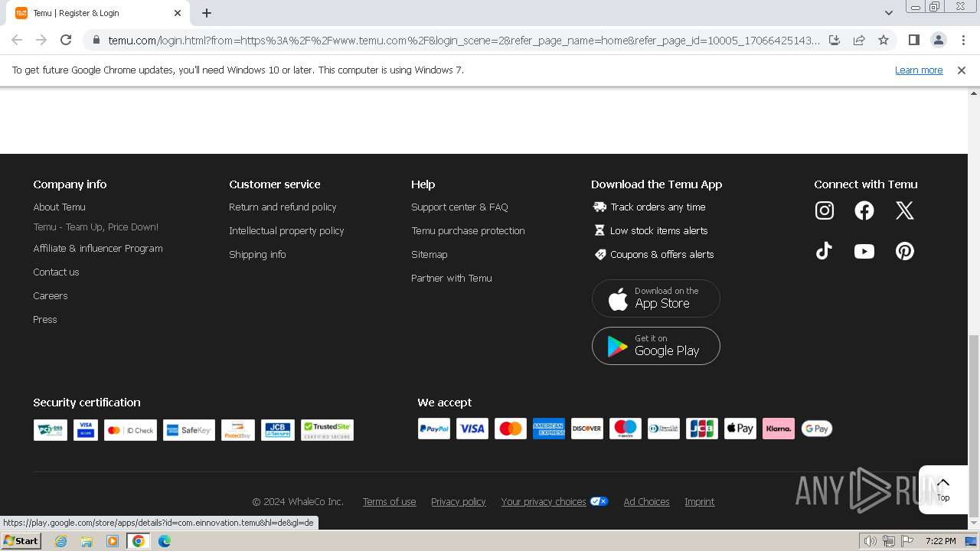Click the Apple Pay payment icon
The width and height of the screenshot is (980, 551).
pos(740,429)
